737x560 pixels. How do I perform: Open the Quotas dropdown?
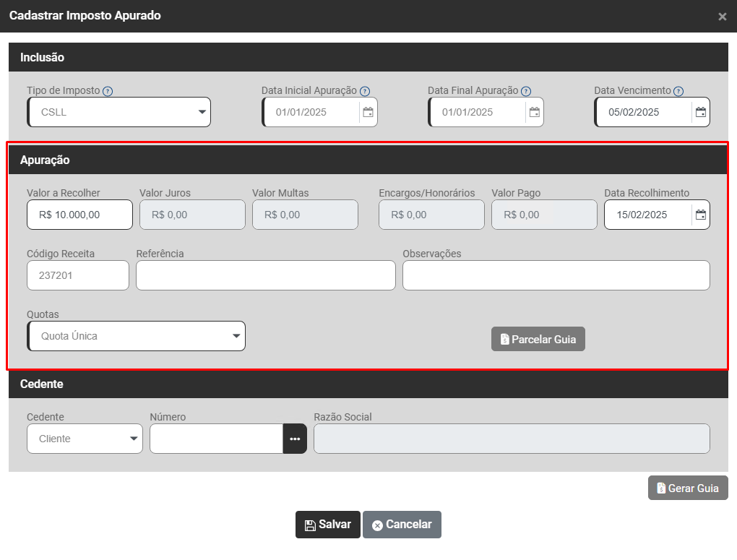[x=137, y=336]
